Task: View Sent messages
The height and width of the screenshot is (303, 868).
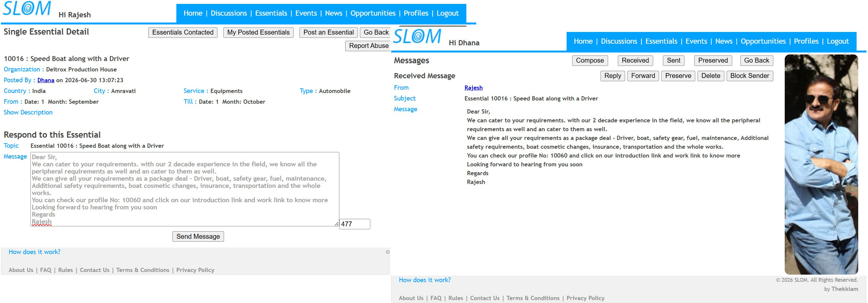Action: tap(674, 61)
